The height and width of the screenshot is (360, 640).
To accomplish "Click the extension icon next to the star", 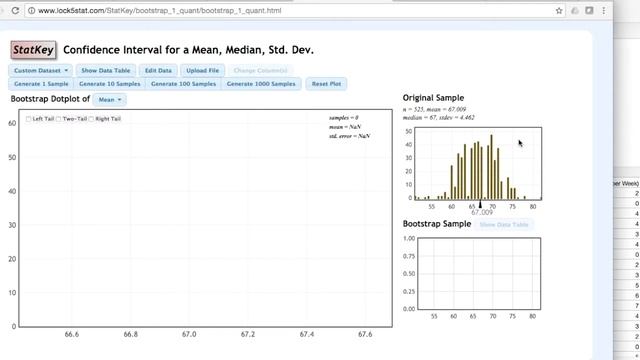I will (x=575, y=11).
